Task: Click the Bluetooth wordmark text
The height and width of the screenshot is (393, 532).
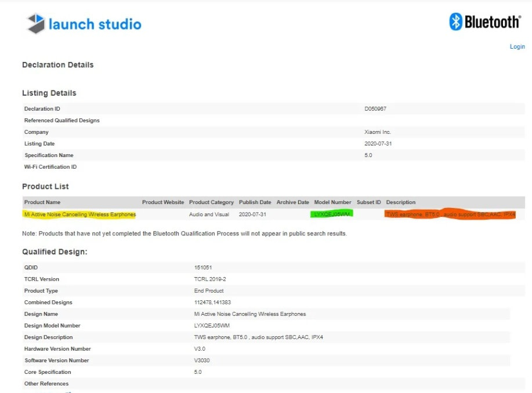Action: pyautogui.click(x=493, y=22)
